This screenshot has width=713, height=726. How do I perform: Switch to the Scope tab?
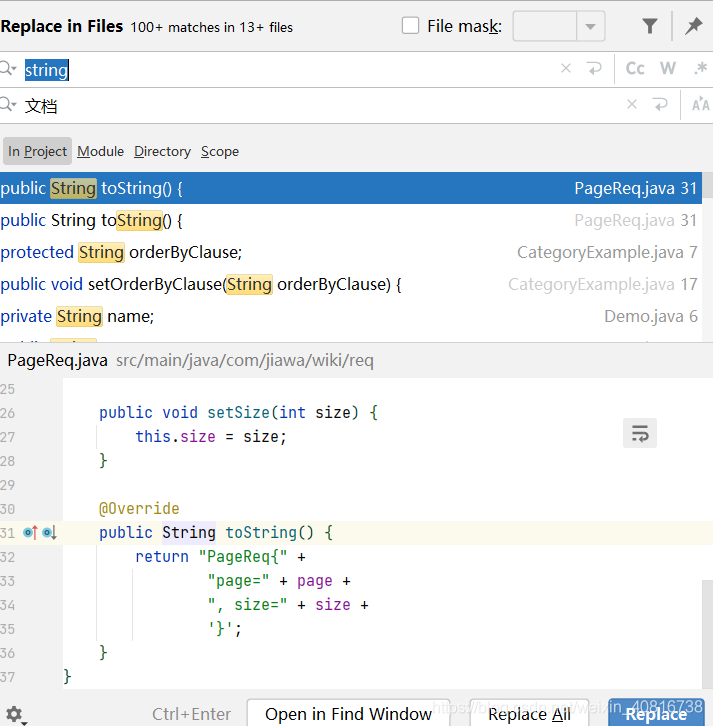click(x=220, y=151)
